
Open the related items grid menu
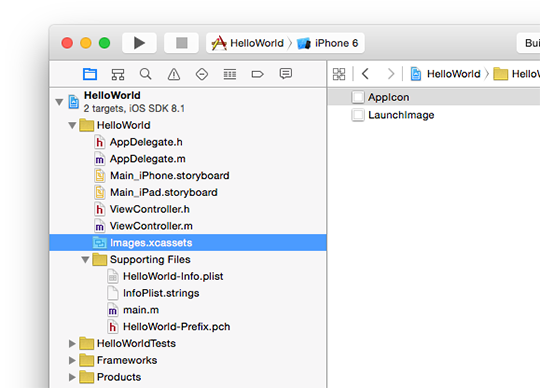339,74
